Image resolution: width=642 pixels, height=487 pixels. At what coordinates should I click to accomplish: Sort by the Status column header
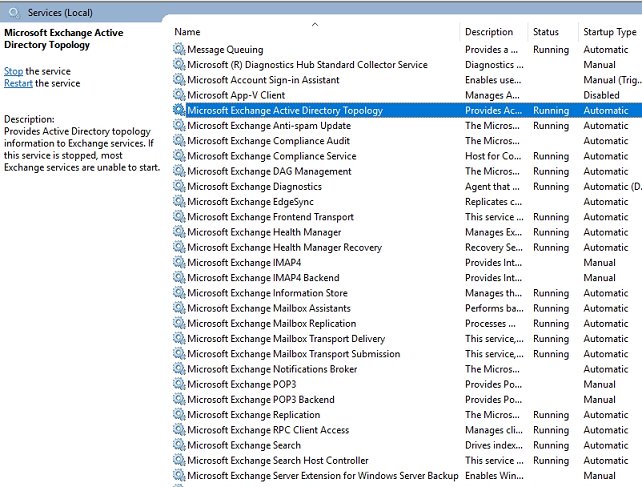pos(546,32)
